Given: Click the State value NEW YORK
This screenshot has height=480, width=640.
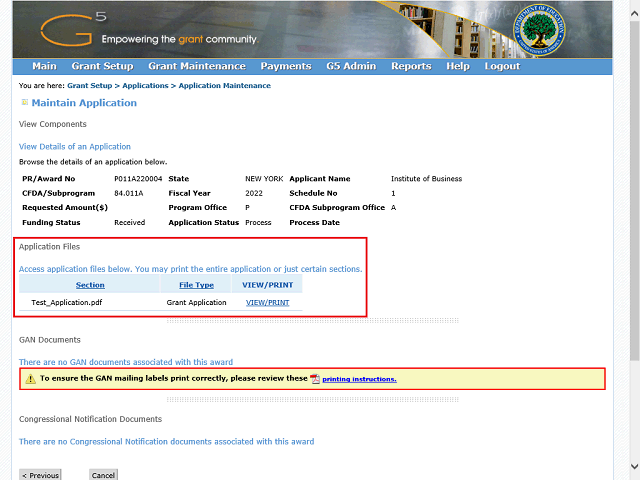Looking at the screenshot, I should point(264,179).
